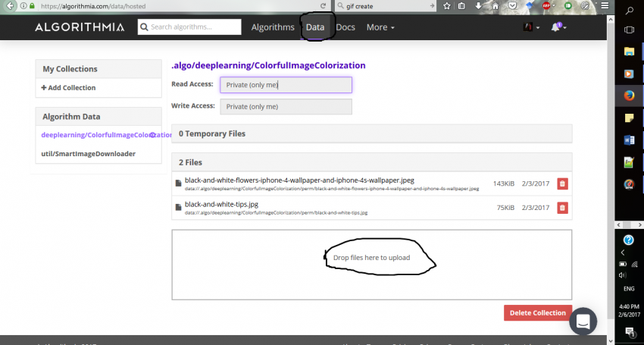Viewport: 644px width, 345px height.
Task: Open Microsoft Word from taskbar
Action: (629, 140)
